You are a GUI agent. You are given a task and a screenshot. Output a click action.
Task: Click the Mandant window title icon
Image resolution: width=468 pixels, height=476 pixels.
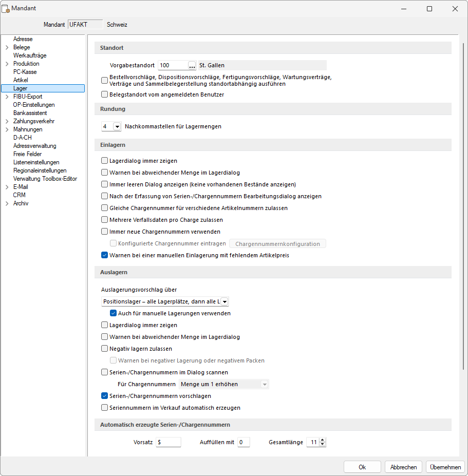click(x=6, y=9)
